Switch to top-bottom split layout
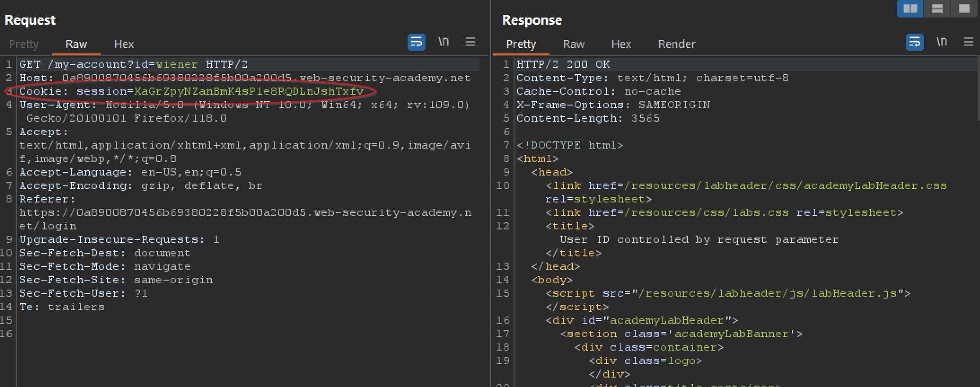Viewport: 980px width, 387px height. point(937,9)
